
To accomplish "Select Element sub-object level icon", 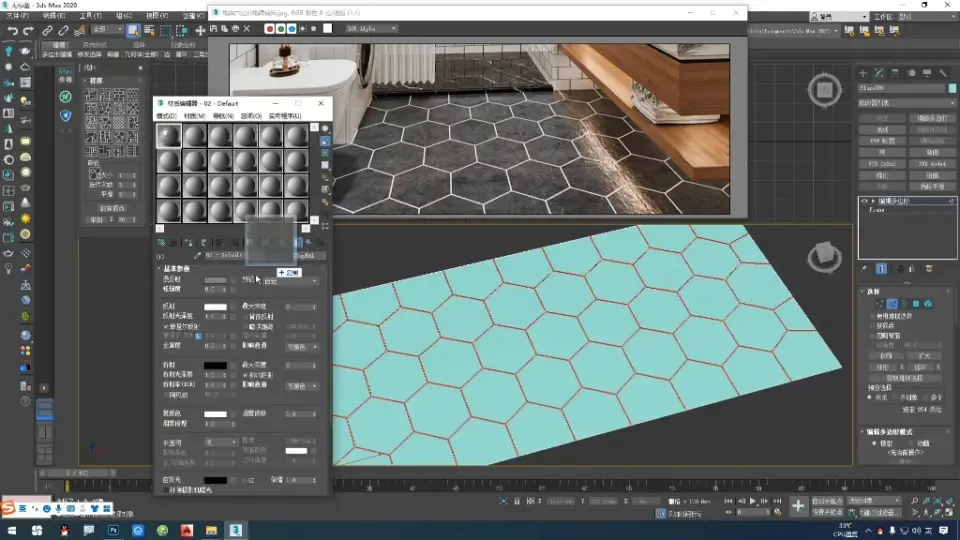I will (928, 304).
